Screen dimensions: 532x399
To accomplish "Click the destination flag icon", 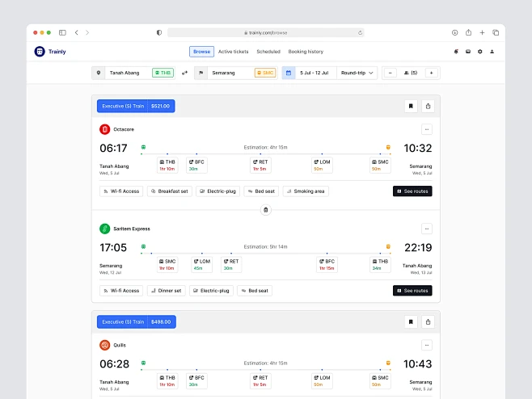I will [x=201, y=73].
